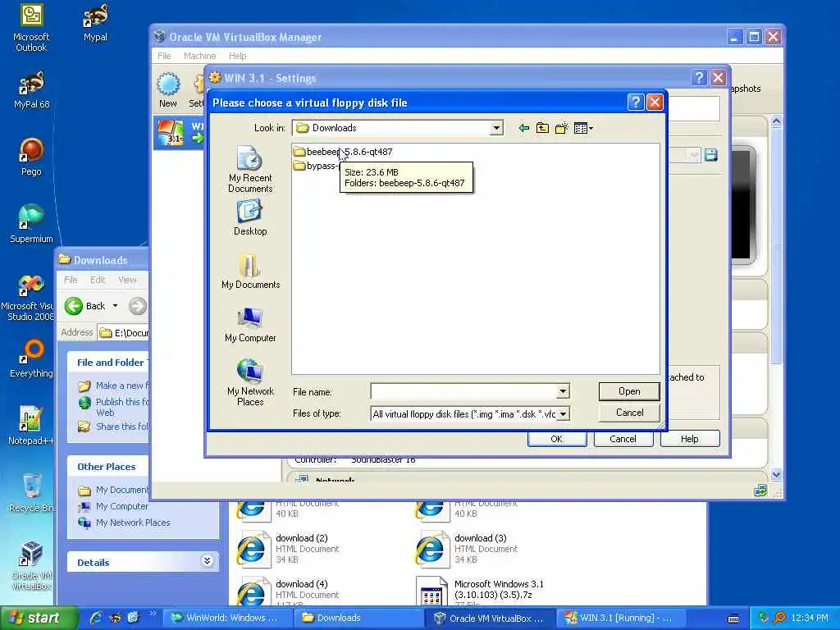Jump to Desktop in places bar
This screenshot has height=630, width=840.
pos(250,218)
